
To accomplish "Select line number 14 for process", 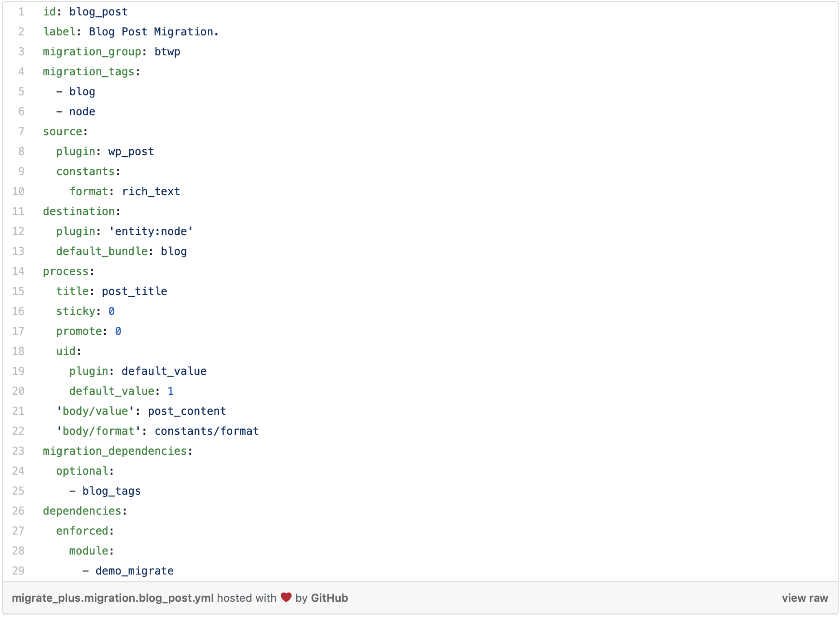I will click(x=19, y=271).
